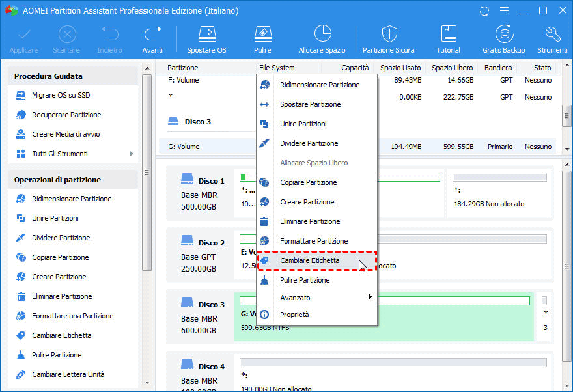Screen dimensions: 573x392
Task: Click the Bandiera column header
Action: pyautogui.click(x=498, y=68)
